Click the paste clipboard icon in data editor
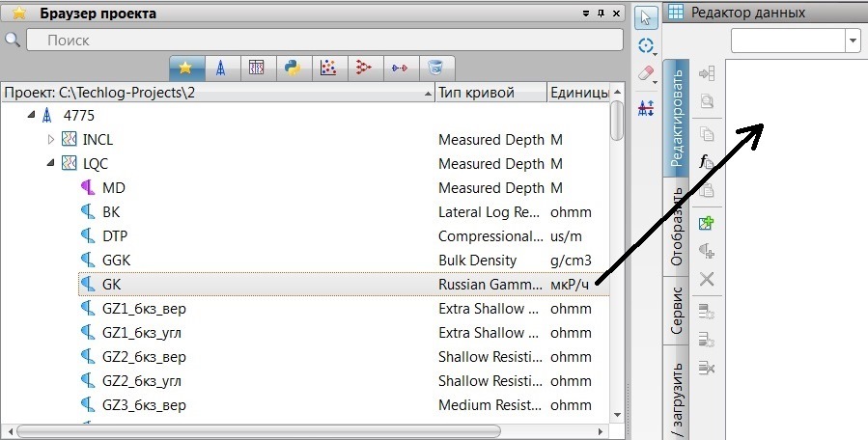This screenshot has height=440, width=868. coord(707,190)
